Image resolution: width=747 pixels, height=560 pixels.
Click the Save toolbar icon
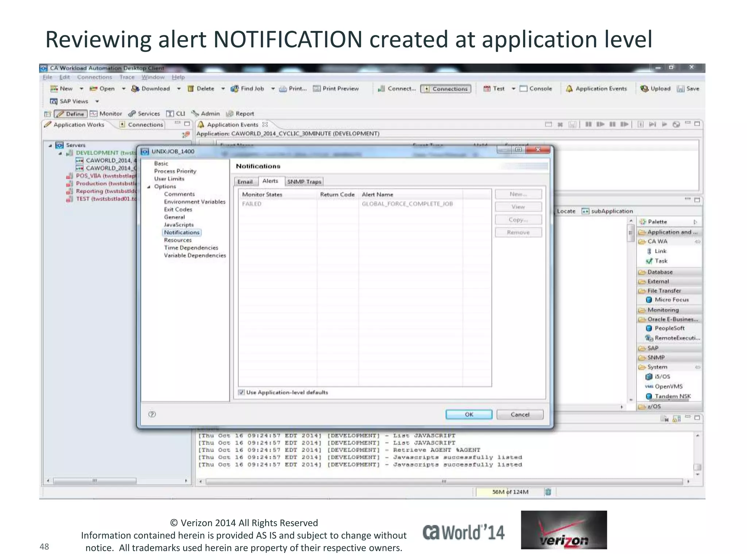point(680,89)
